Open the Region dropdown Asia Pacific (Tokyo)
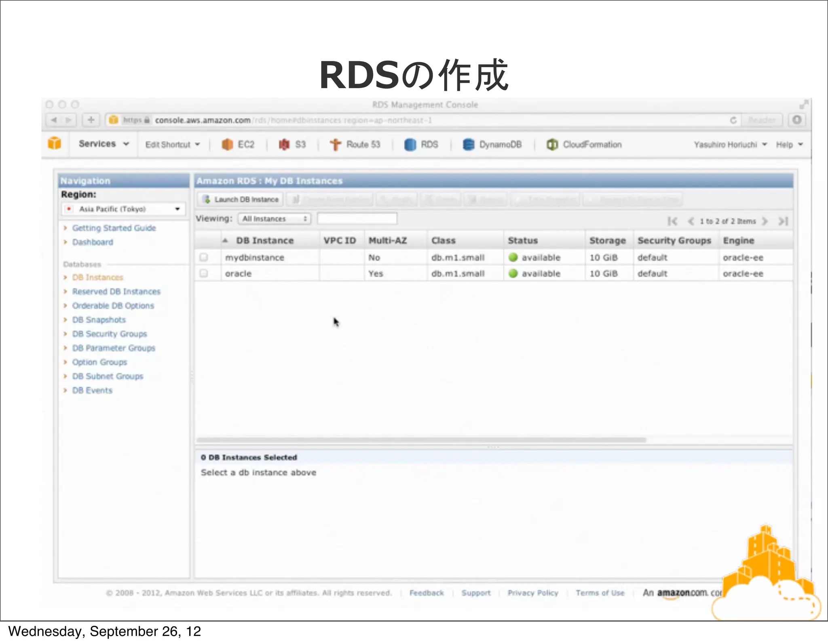Screen dimensions: 828x644 (x=123, y=209)
